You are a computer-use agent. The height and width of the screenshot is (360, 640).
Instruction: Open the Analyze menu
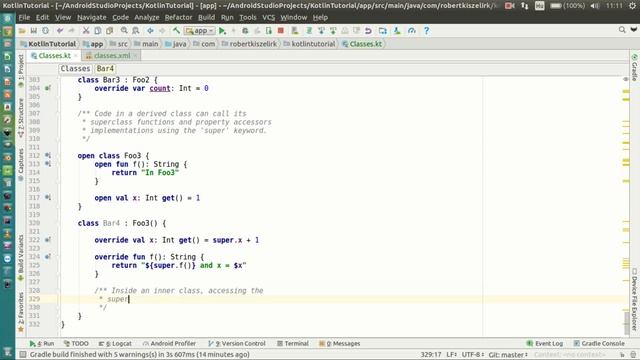pos(147,18)
